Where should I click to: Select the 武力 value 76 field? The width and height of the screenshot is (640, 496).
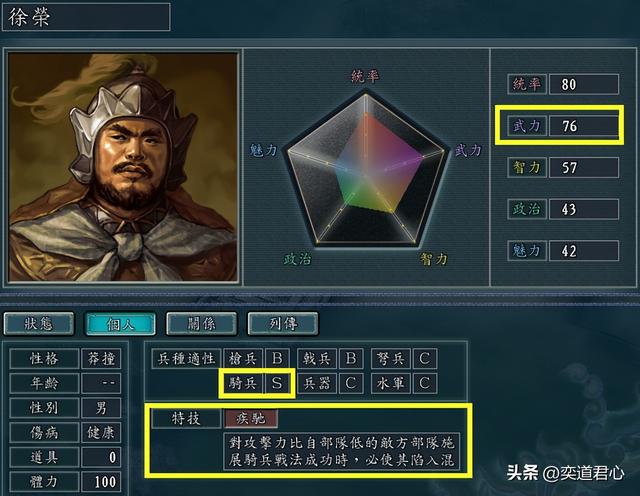click(584, 126)
